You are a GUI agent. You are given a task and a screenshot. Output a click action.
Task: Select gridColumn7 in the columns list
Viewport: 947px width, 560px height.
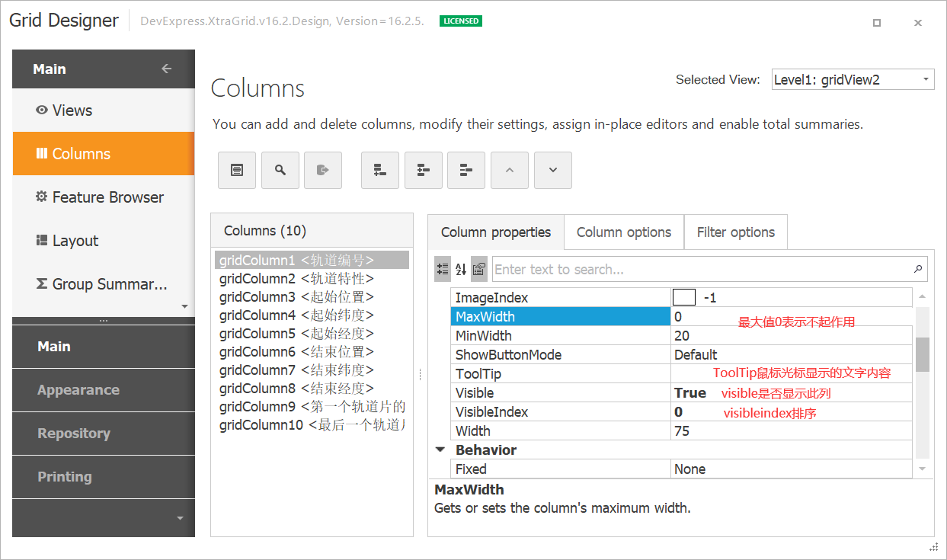[312, 370]
